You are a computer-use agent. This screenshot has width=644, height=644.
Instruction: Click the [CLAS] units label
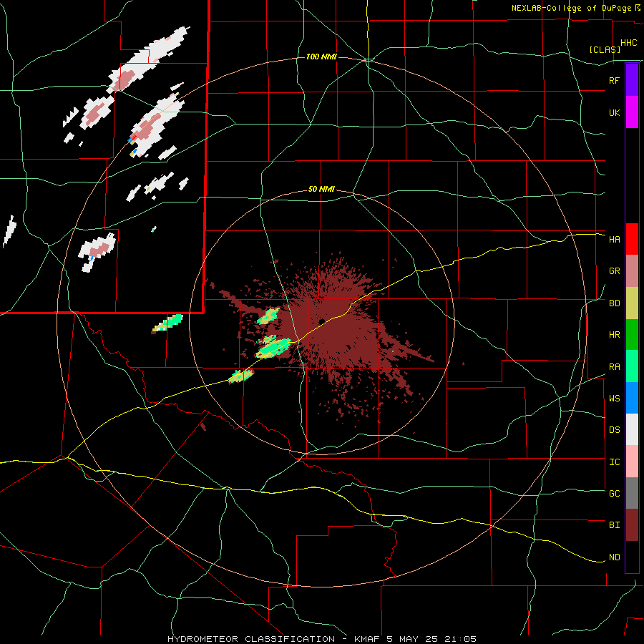point(605,49)
